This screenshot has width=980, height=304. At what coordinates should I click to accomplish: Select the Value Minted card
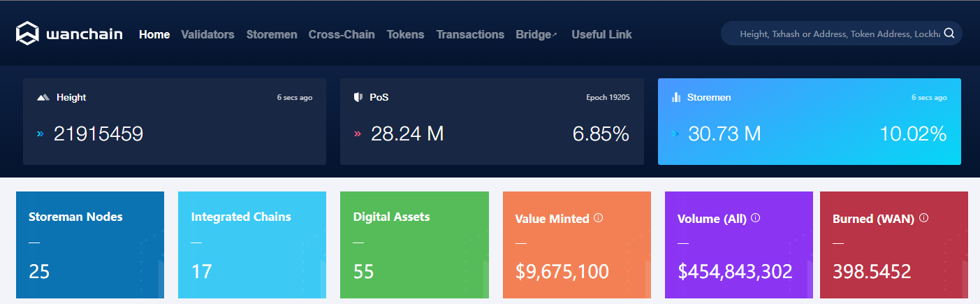tap(577, 245)
